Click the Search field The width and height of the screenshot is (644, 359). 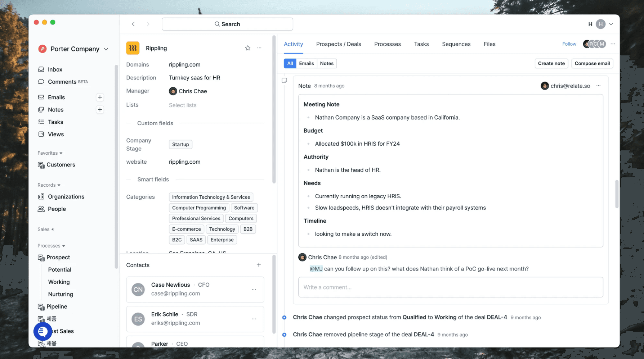pos(227,24)
